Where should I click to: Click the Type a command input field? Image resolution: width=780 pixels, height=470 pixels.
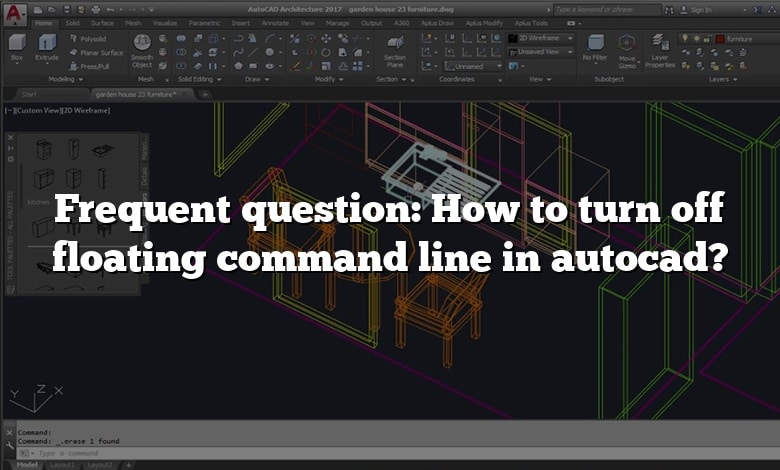coord(398,453)
